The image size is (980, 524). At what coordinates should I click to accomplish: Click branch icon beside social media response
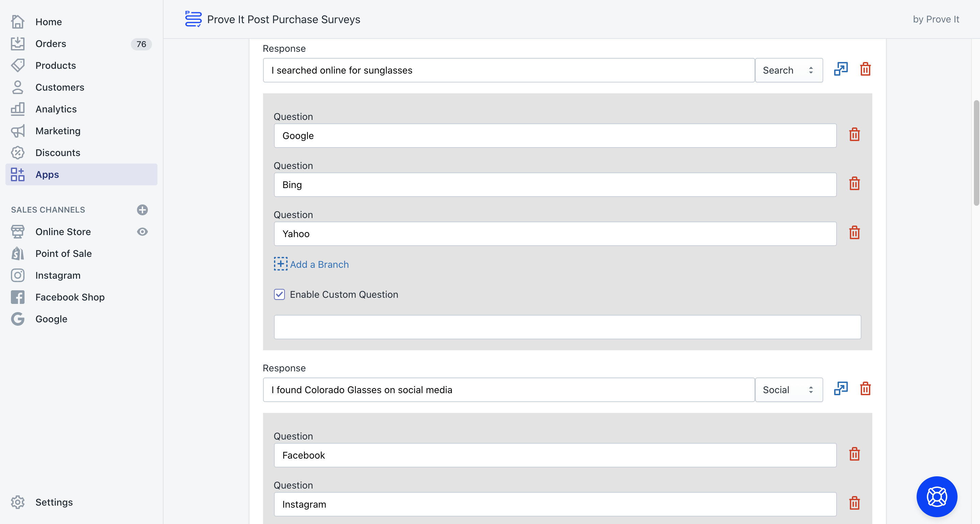[x=840, y=389]
